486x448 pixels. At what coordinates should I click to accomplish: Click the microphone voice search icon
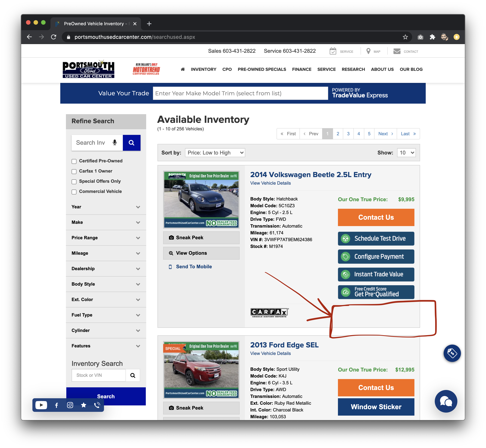[115, 143]
